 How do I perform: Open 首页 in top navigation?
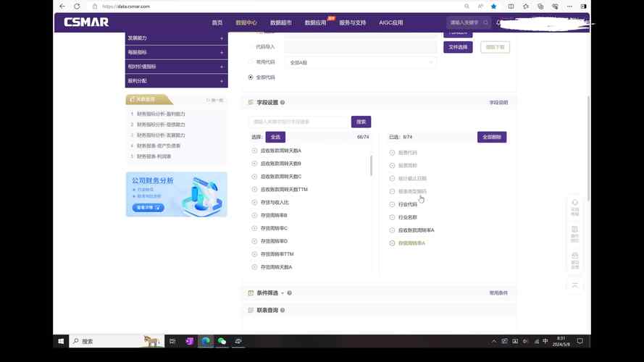[217, 22]
